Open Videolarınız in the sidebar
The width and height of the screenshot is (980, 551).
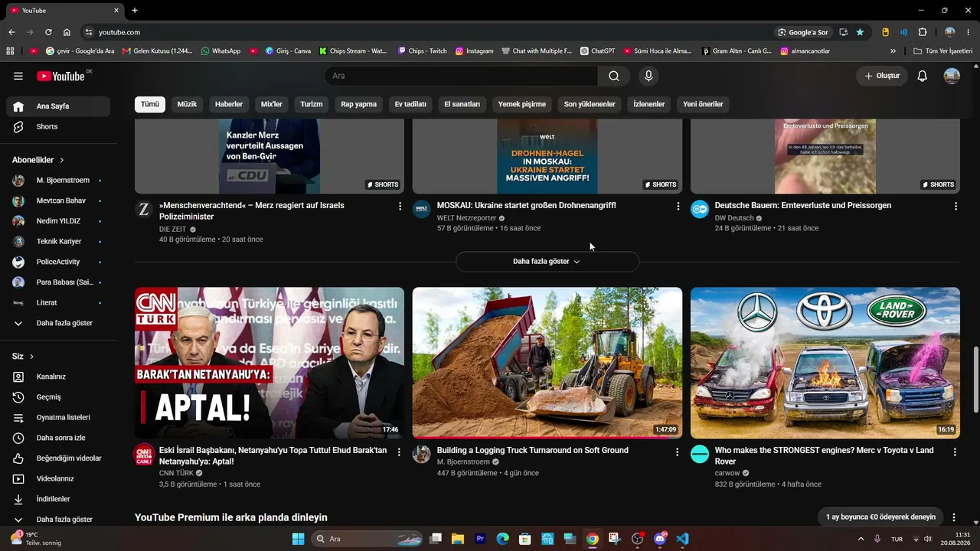58,478
